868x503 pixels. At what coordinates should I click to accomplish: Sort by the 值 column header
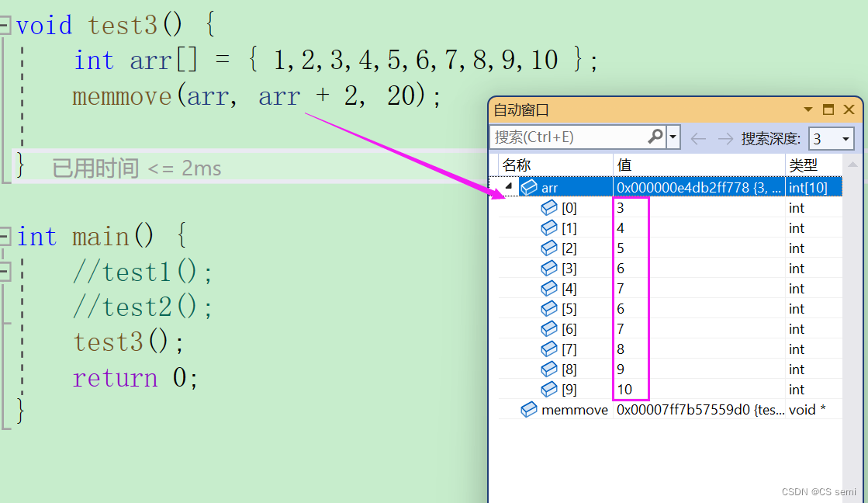[x=699, y=165]
